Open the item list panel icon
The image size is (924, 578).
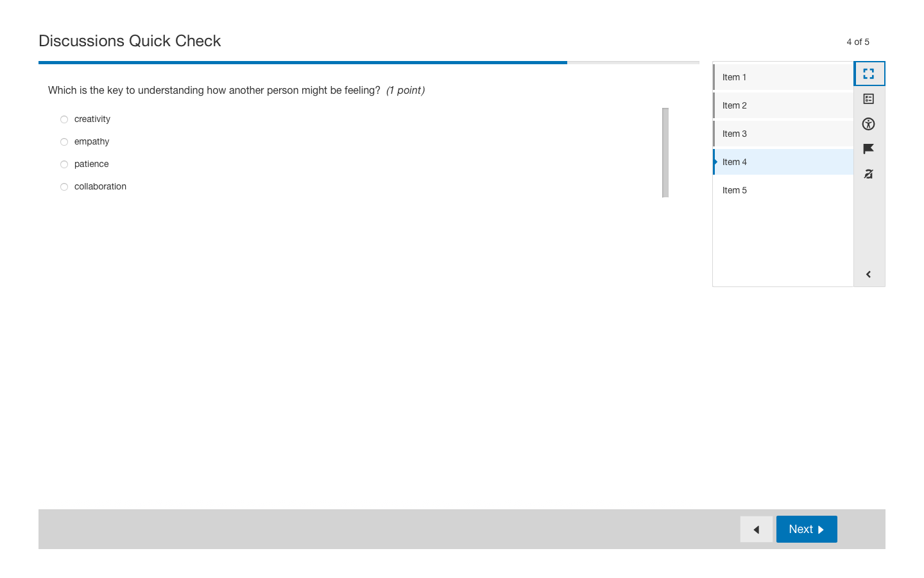pos(869,99)
